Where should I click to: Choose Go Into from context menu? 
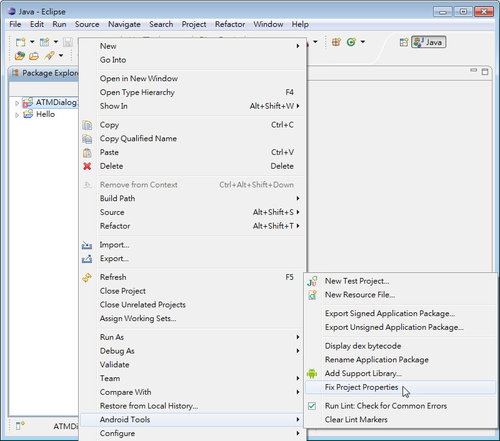[x=193, y=60]
